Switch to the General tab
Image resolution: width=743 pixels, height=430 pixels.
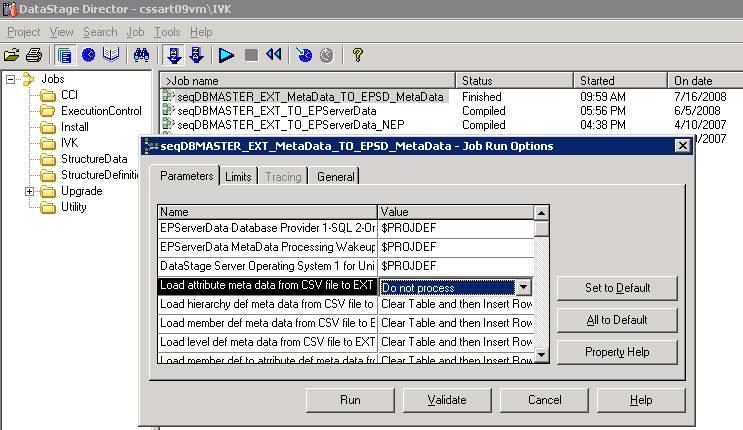coord(335,177)
